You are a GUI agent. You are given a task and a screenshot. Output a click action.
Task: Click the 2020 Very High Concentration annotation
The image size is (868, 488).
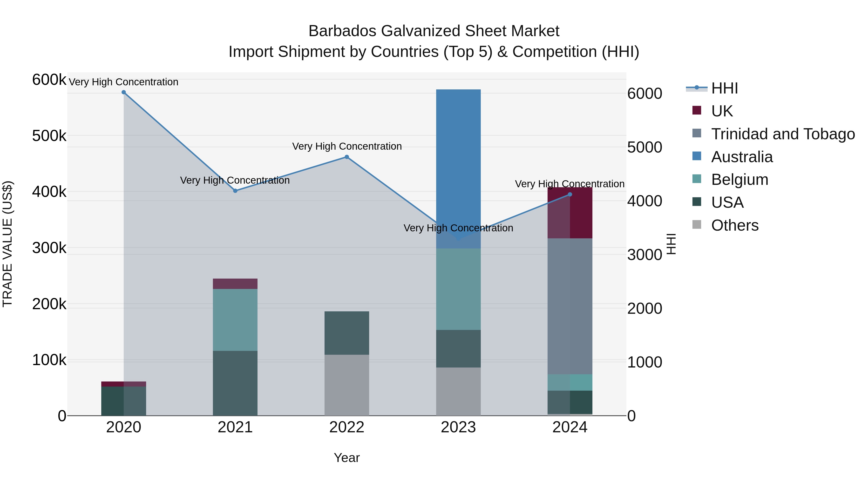[x=124, y=82]
